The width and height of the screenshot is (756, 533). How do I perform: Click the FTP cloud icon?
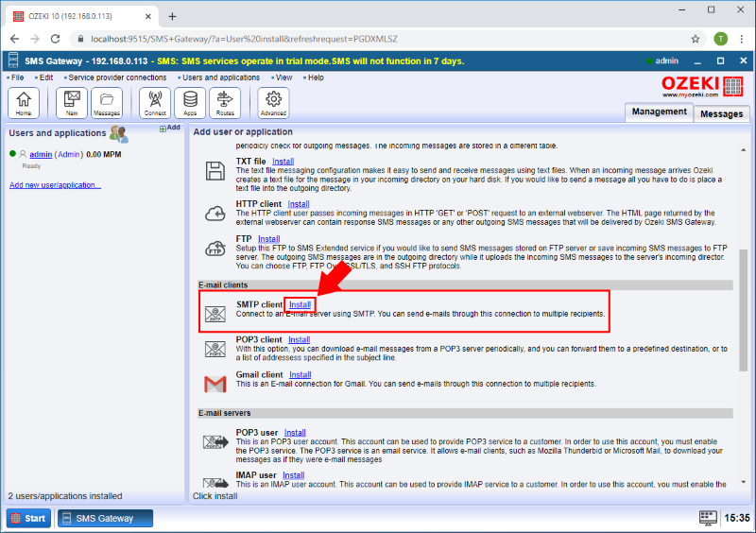[x=215, y=249]
